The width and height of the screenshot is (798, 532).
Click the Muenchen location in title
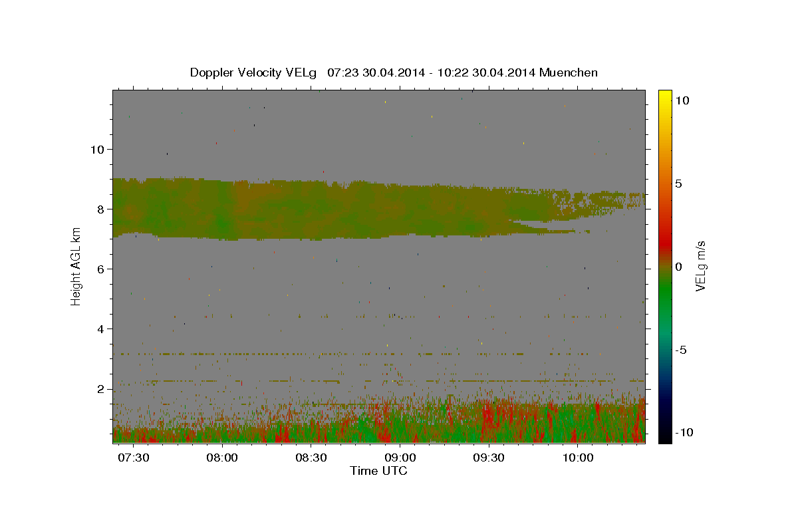[569, 72]
